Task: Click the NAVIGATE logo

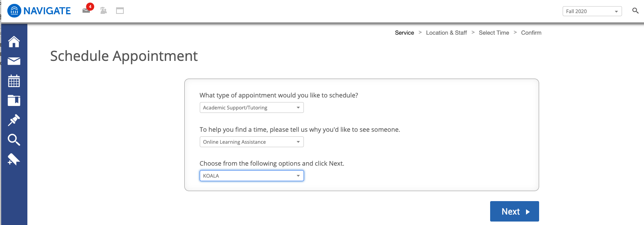Action: click(x=39, y=11)
